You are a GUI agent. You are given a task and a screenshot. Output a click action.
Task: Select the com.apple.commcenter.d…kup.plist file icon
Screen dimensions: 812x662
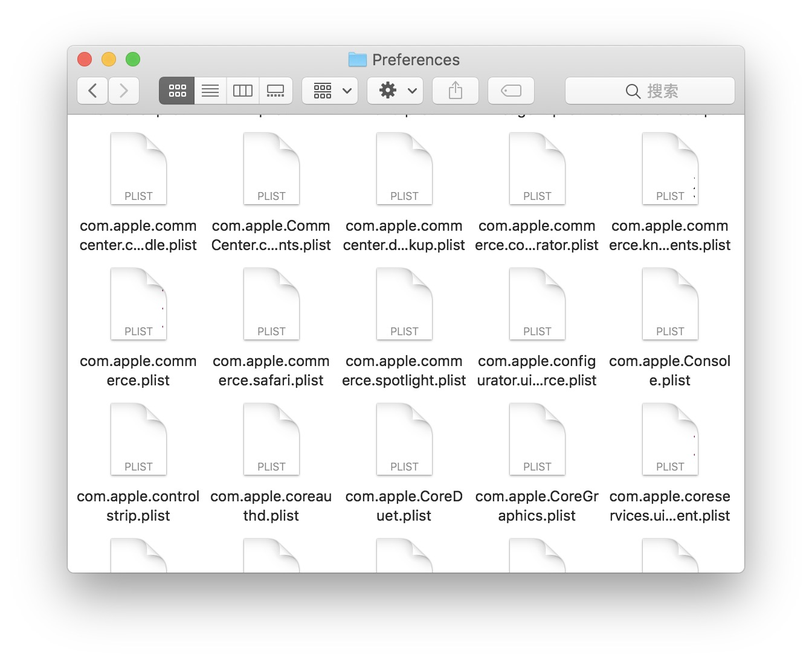click(x=404, y=169)
